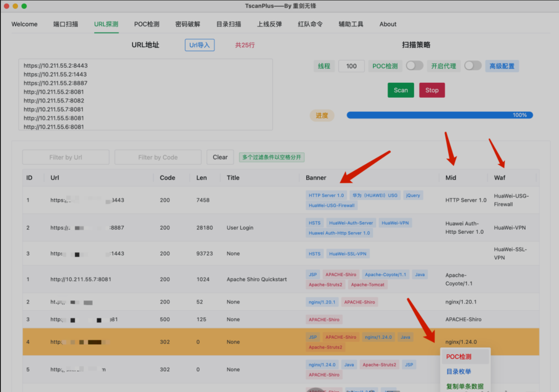Click the 华为（HUAWEI）USG banner tag

(375, 195)
